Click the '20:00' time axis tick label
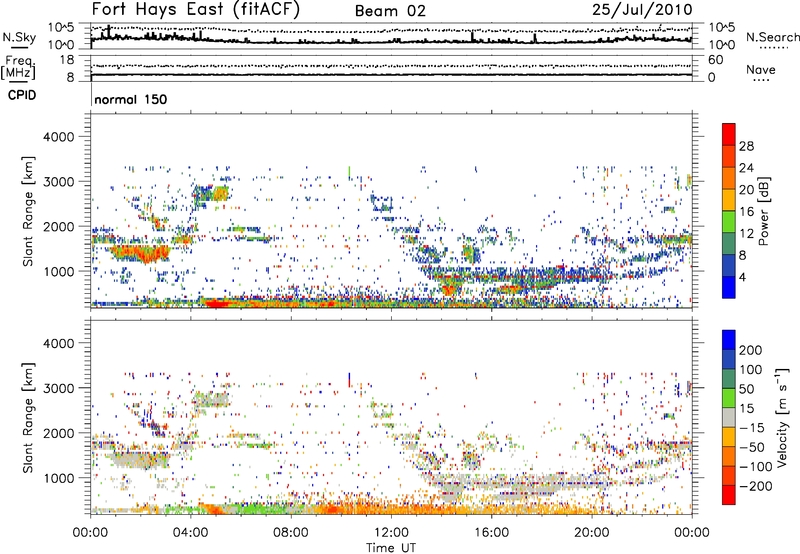The width and height of the screenshot is (800, 554). pos(591,533)
